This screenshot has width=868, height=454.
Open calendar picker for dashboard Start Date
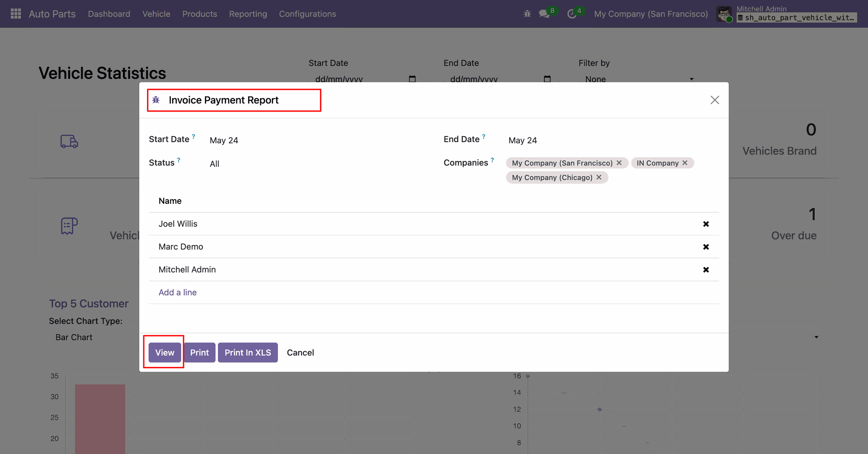point(412,79)
